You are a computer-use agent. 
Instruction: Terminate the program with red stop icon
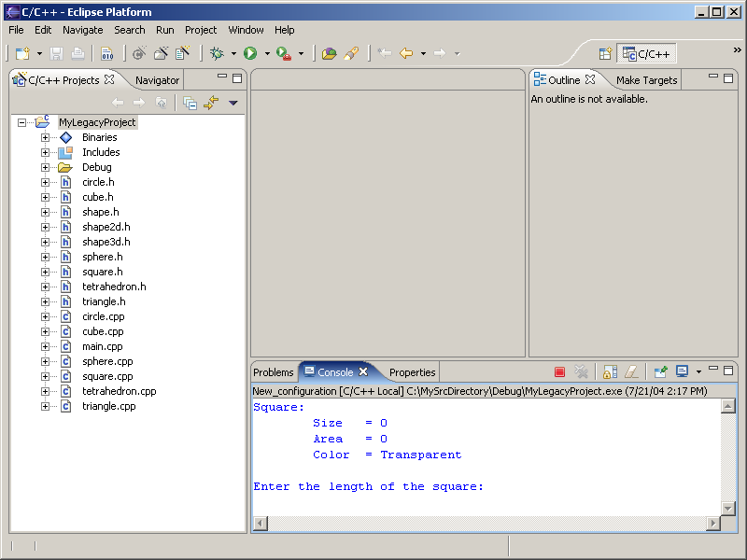pyautogui.click(x=559, y=372)
